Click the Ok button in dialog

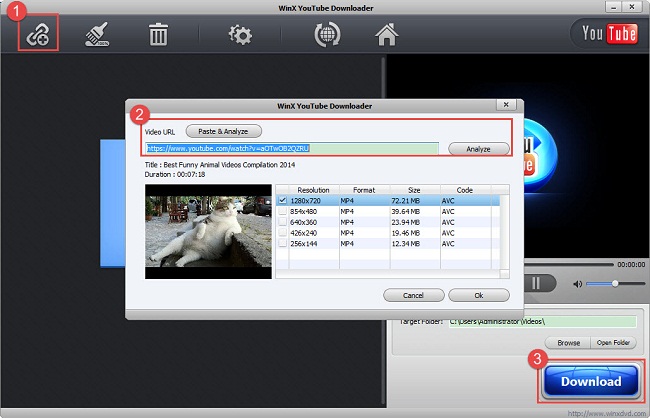point(479,295)
